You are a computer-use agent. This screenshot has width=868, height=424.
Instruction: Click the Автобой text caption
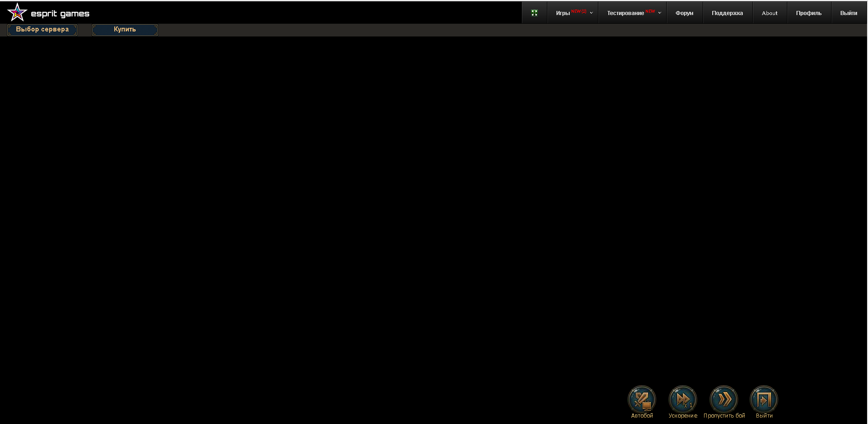642,416
